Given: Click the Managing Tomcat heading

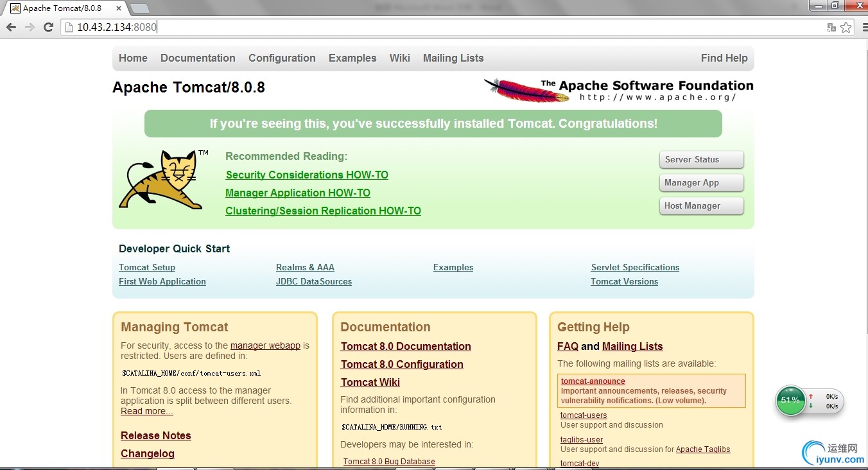Looking at the screenshot, I should 175,327.
